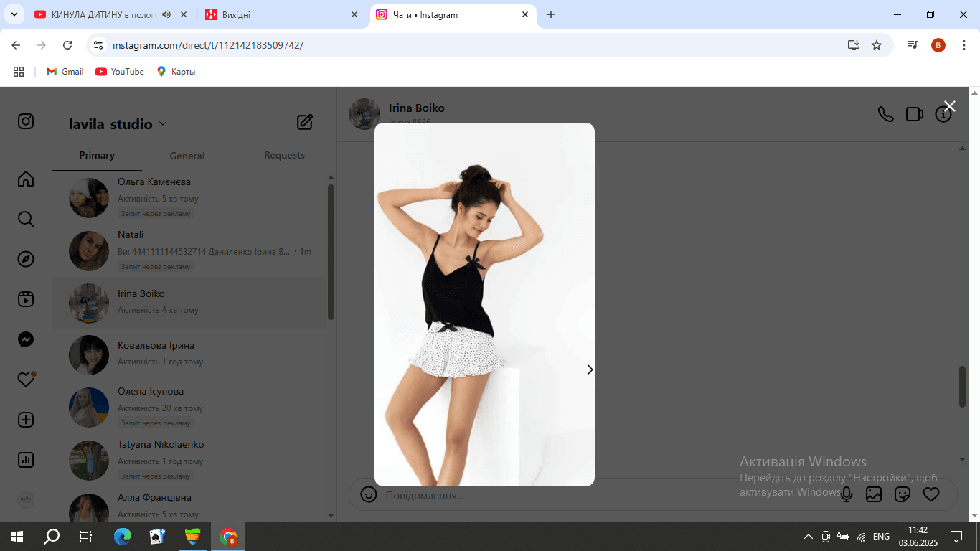
Task: Start a new message with compose icon
Action: click(x=305, y=122)
